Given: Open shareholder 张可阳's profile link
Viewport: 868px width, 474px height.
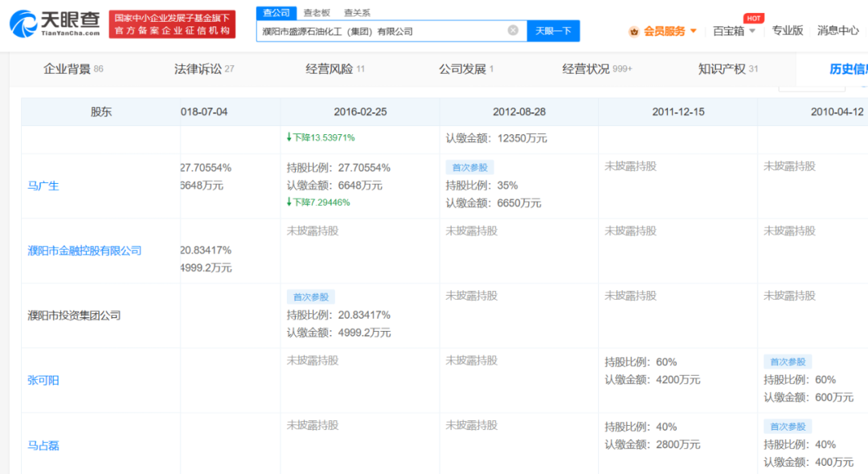Looking at the screenshot, I should [43, 381].
